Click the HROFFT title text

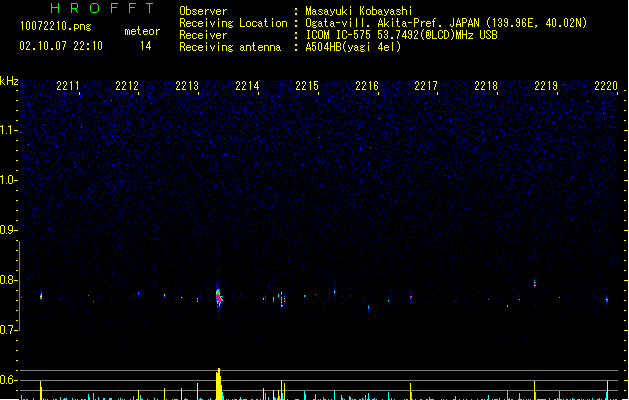click(x=102, y=8)
